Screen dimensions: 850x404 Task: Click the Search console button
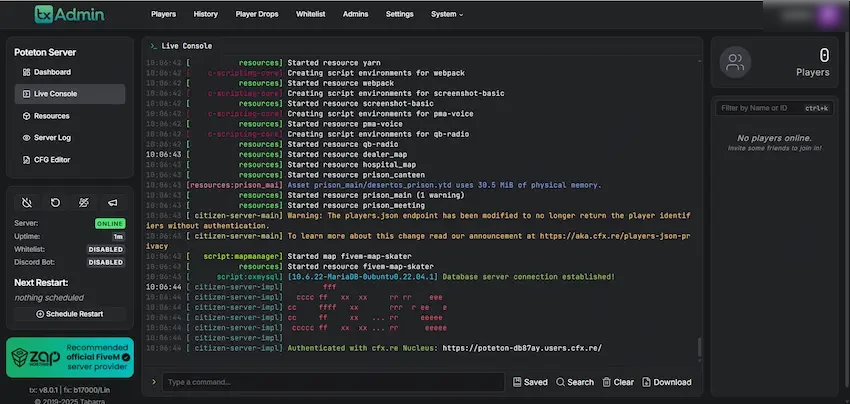click(575, 382)
